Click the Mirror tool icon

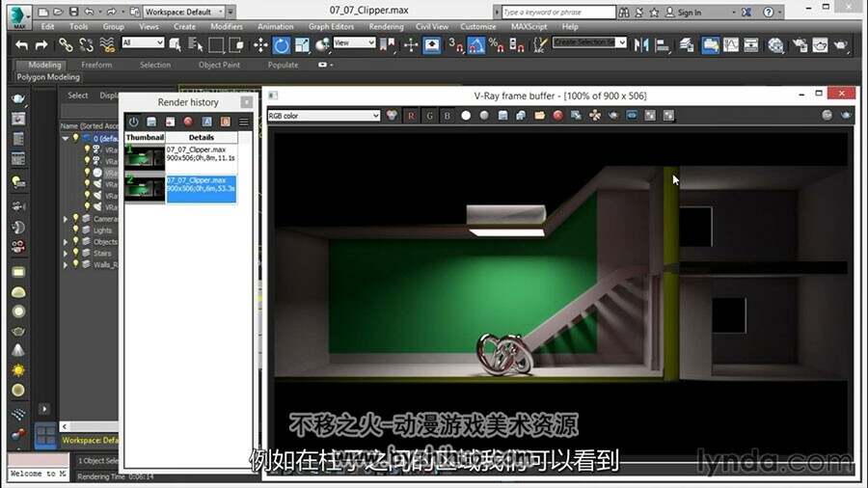641,44
